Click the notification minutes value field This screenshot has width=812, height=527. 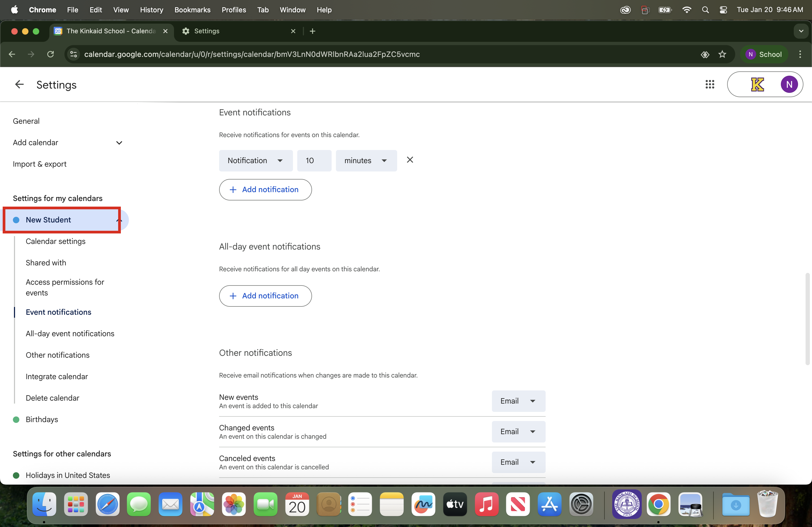[314, 160]
